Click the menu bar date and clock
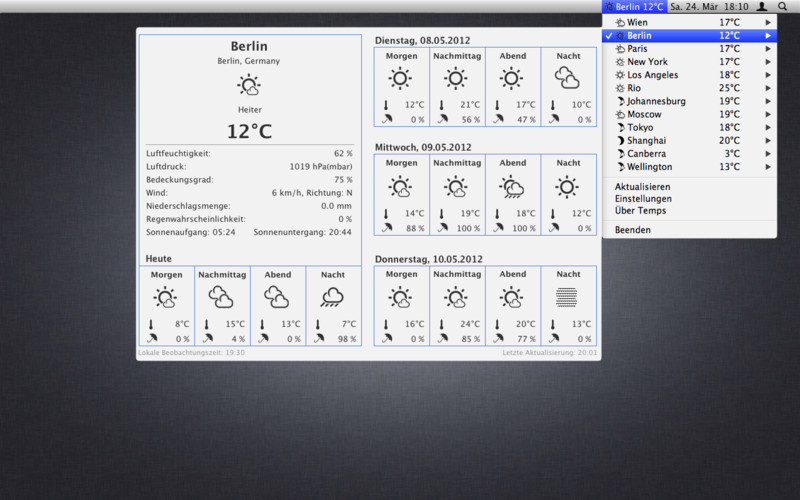The width and height of the screenshot is (800, 500). pyautogui.click(x=708, y=7)
